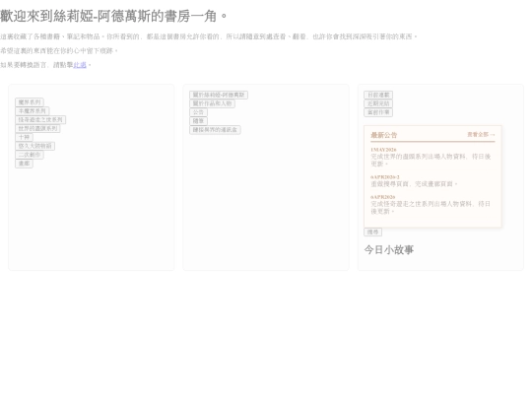Open the 公告 announcements button
532x399 pixels.
coord(198,112)
